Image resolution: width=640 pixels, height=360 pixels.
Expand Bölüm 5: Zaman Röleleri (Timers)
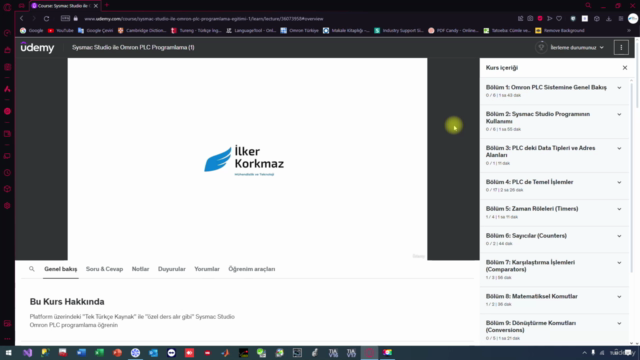pos(554,212)
